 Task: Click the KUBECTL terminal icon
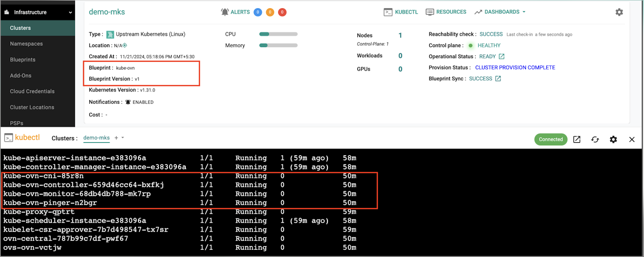(x=388, y=12)
